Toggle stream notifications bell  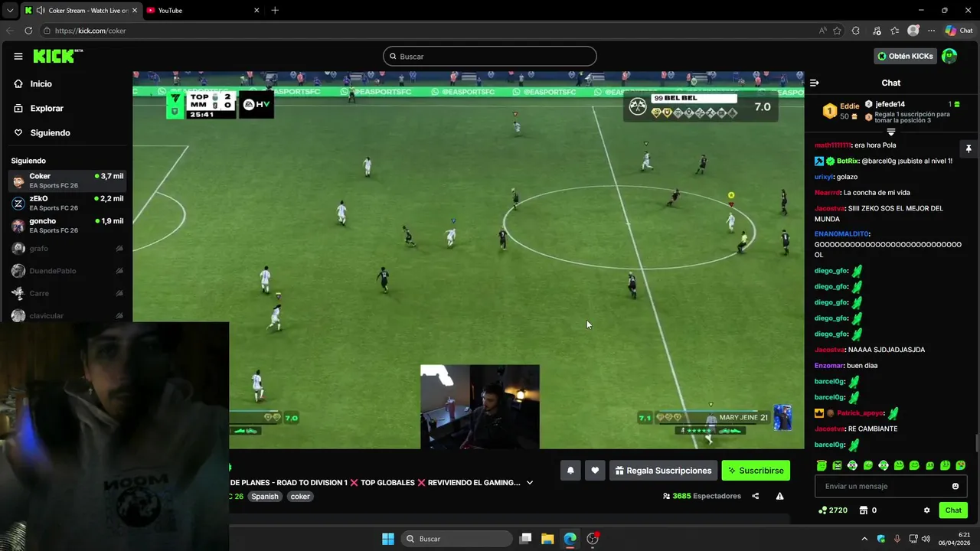point(570,471)
